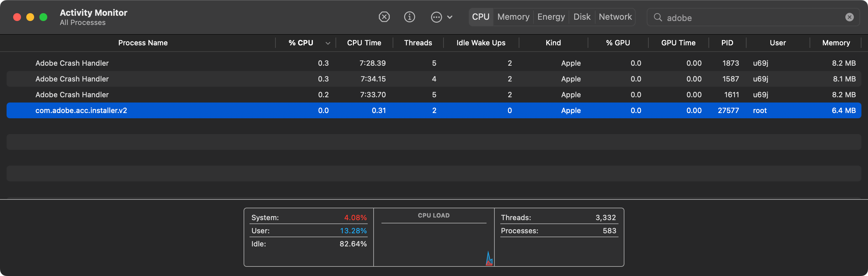
Task: Sort by the CPU Time column
Action: [x=364, y=43]
